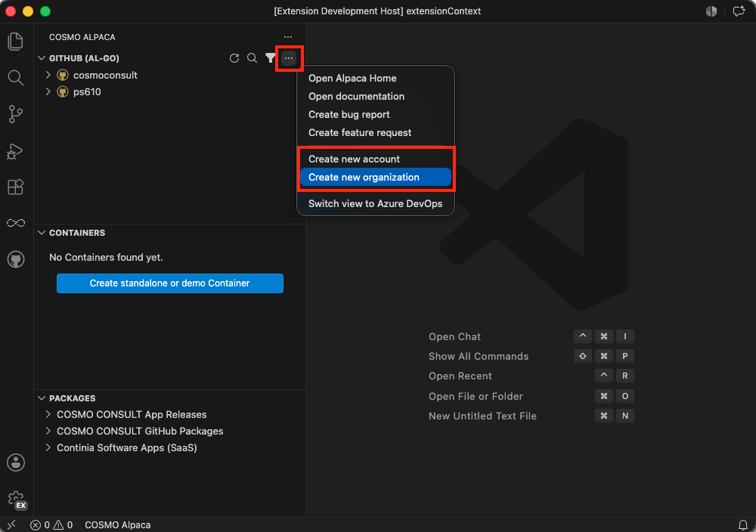
Task: Close the window with red button
Action: tap(11, 11)
